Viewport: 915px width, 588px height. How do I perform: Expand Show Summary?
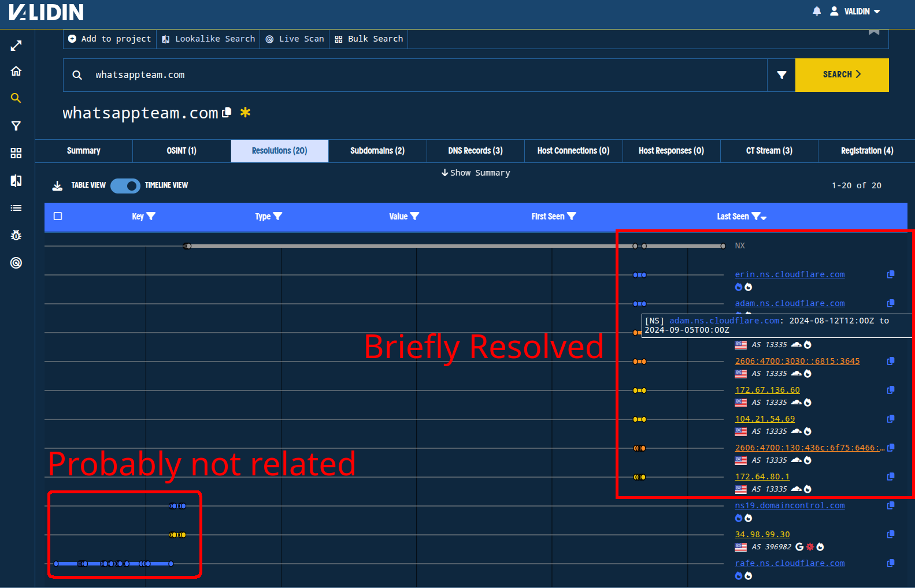tap(476, 173)
